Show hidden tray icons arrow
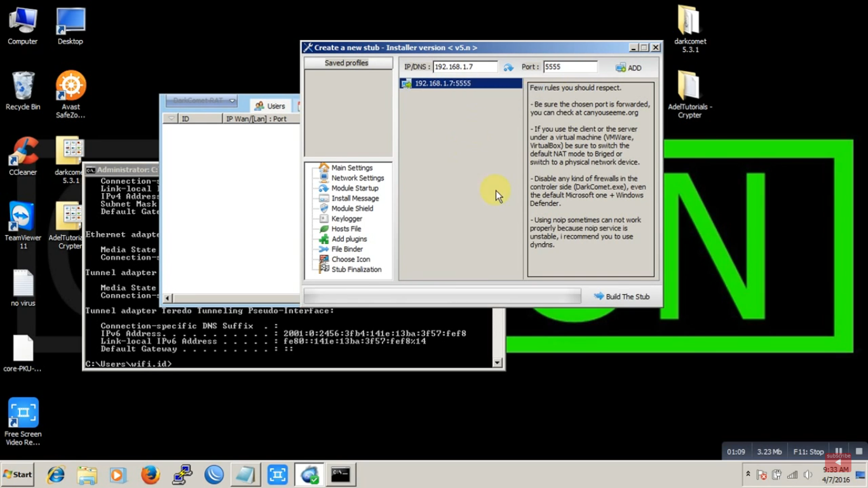 point(748,475)
